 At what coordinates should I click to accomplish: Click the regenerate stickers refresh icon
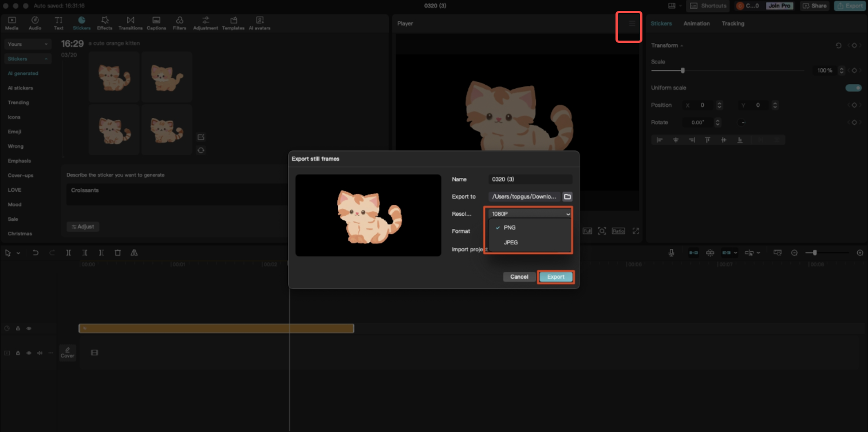(201, 150)
